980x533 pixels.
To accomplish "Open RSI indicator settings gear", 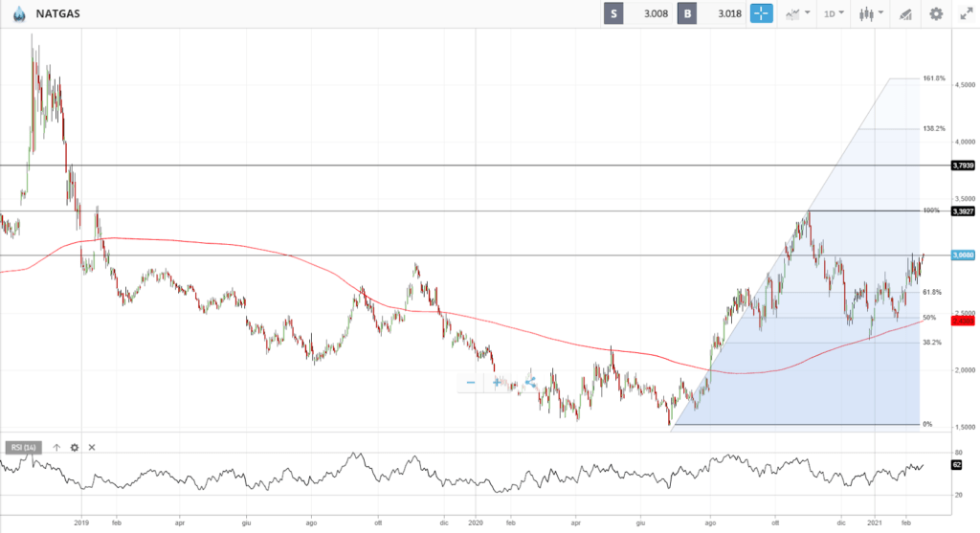I will click(x=74, y=447).
